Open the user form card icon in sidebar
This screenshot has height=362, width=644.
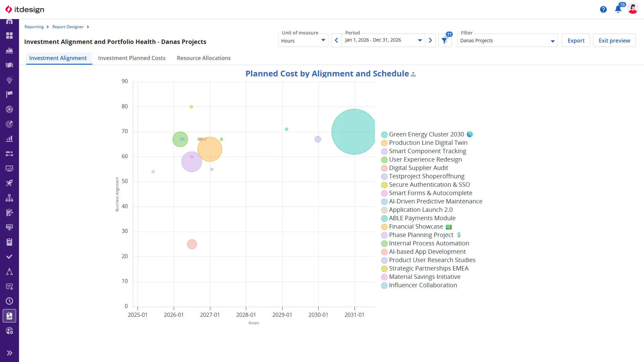tap(9, 286)
